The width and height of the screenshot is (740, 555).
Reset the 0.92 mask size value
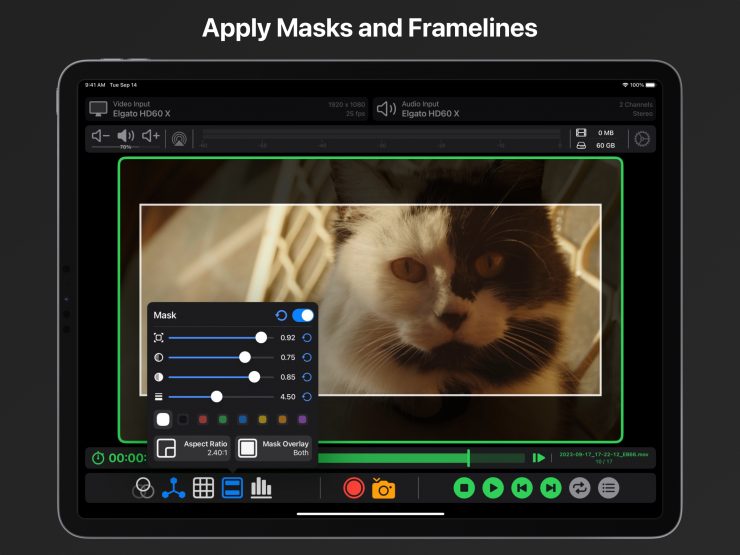tap(307, 338)
